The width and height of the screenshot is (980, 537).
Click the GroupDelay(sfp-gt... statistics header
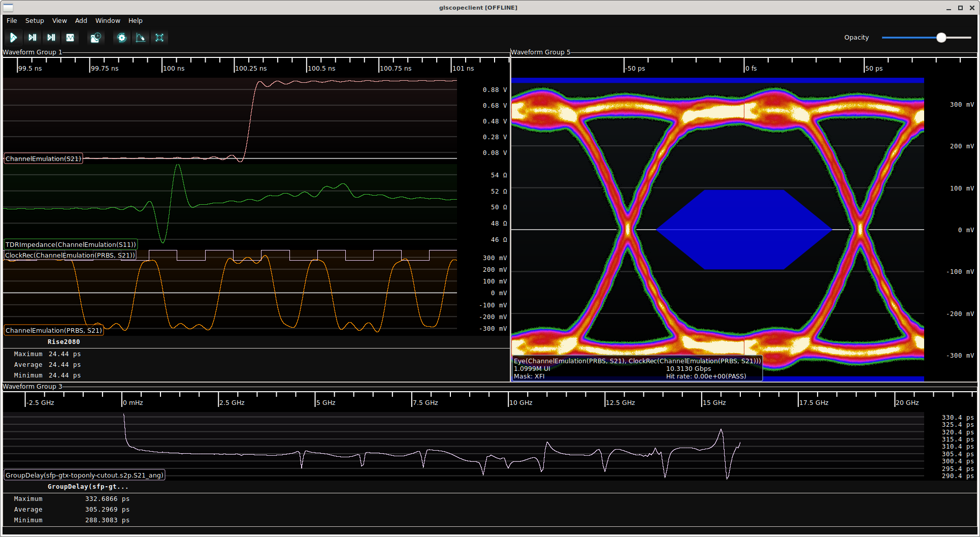tap(88, 487)
